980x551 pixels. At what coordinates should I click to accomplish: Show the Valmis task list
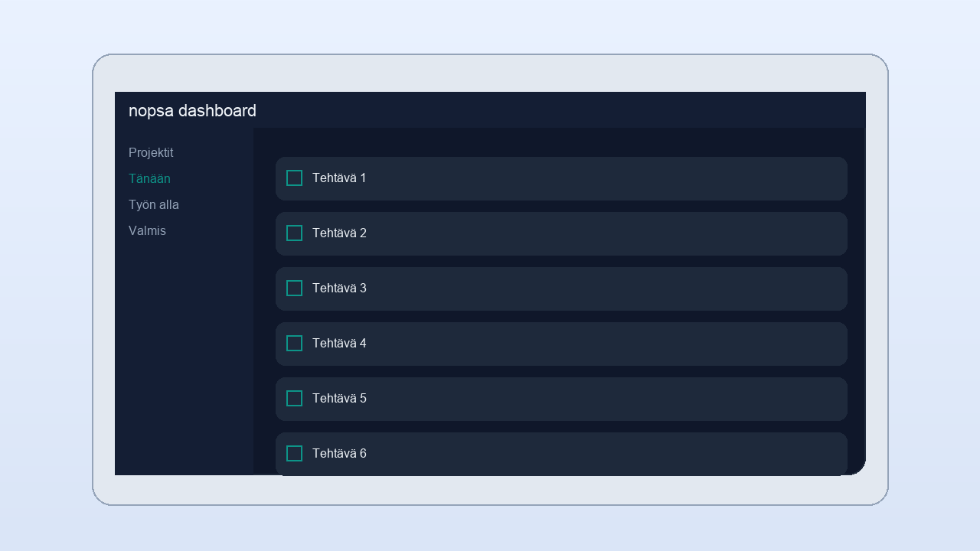(147, 231)
